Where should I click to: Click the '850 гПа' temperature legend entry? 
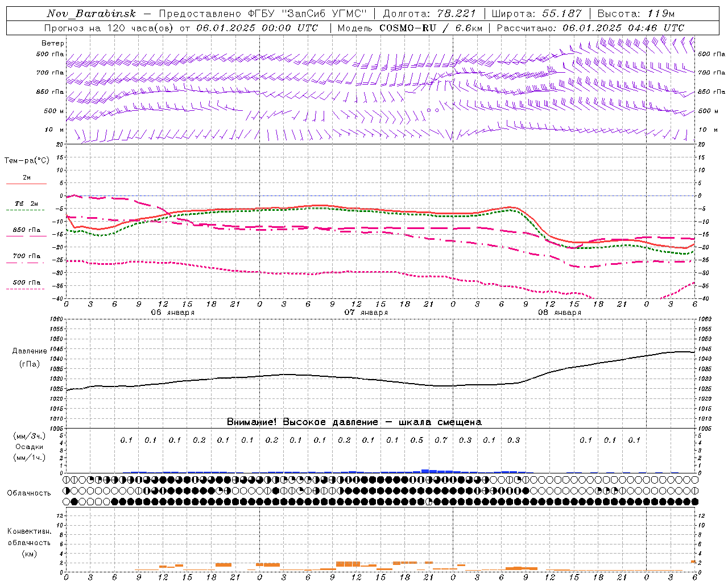pyautogui.click(x=27, y=230)
